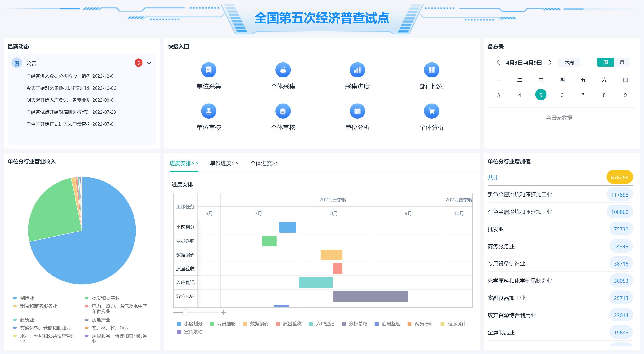Image resolution: width=644 pixels, height=354 pixels.
Task: Open the 个体分析 cart icon
Action: (432, 111)
